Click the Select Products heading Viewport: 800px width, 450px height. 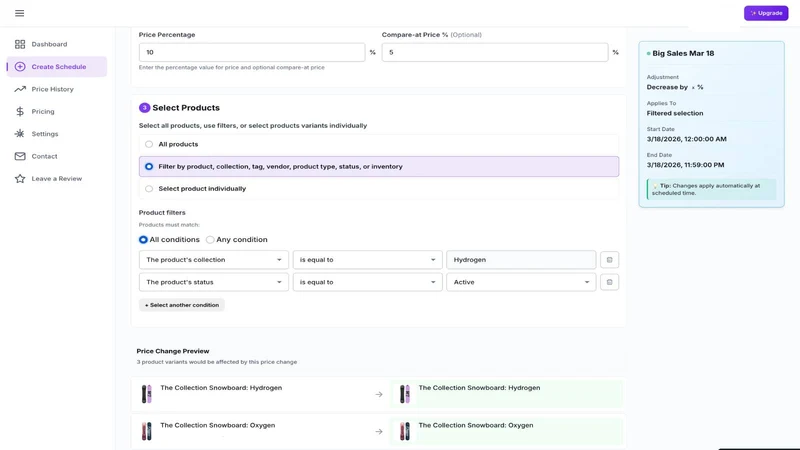click(x=186, y=108)
